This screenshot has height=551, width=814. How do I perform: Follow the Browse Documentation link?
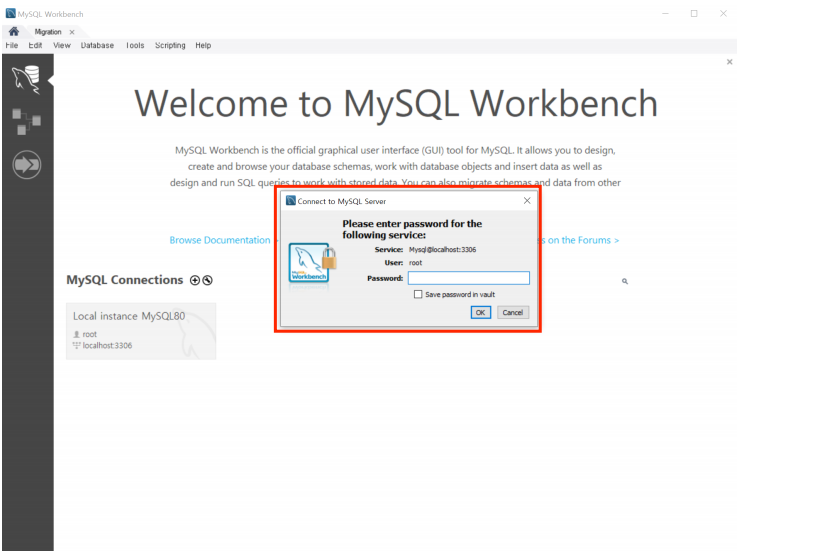click(x=220, y=240)
